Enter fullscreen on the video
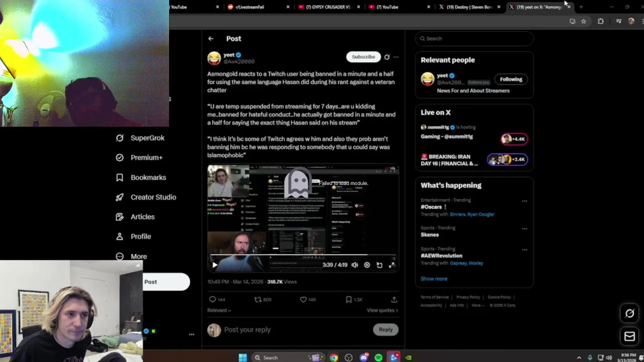This screenshot has height=362, width=644. (391, 265)
